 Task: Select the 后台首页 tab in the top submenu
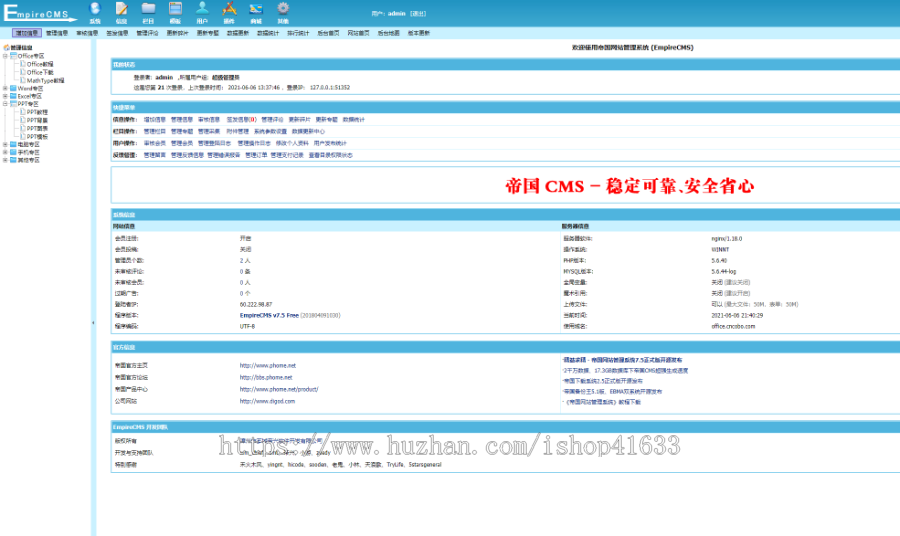pos(328,33)
